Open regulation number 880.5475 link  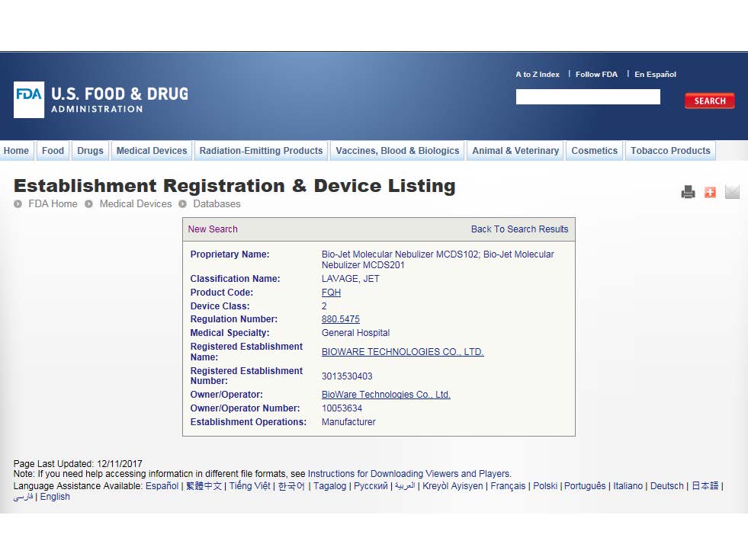340,319
